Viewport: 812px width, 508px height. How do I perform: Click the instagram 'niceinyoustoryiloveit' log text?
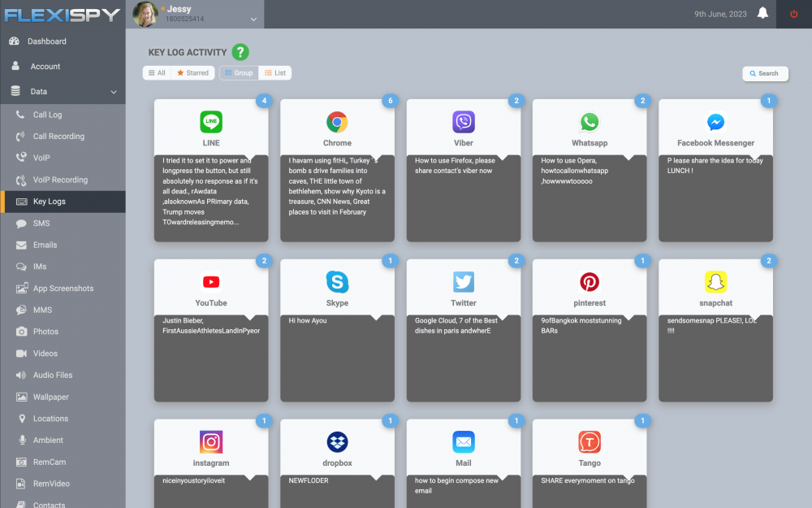tap(194, 481)
